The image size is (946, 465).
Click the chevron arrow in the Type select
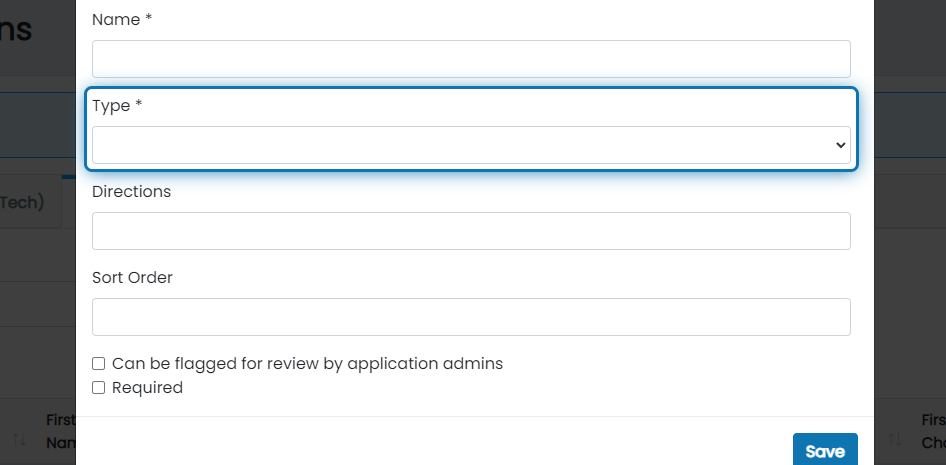840,145
